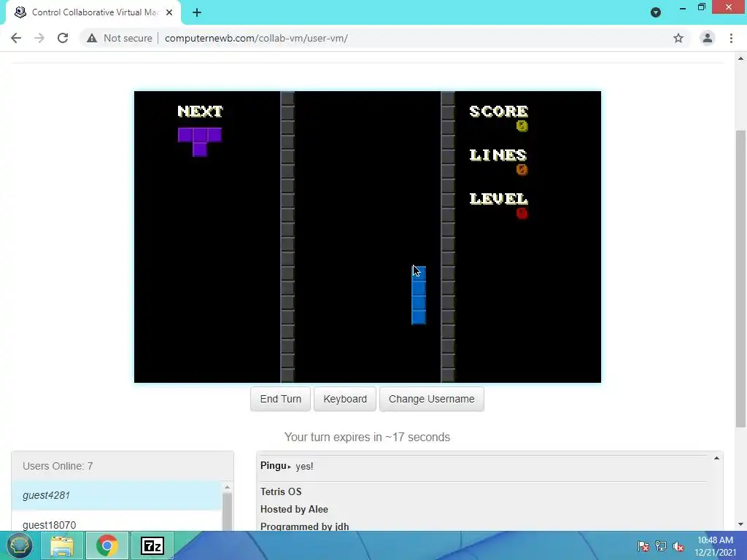The image size is (747, 560).
Task: Click the address bar URL computernewb.com
Action: (x=256, y=38)
